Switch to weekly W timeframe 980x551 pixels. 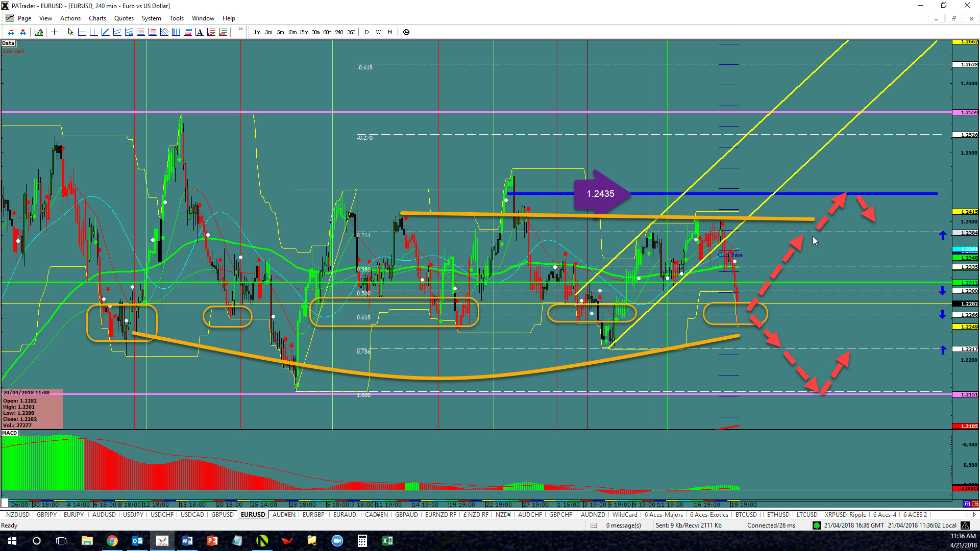(x=378, y=32)
